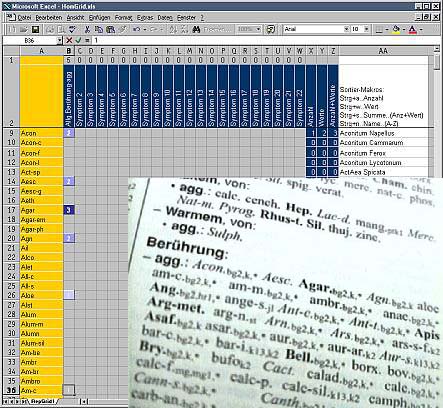Image resolution: width=443 pixels, height=408 pixels.
Task: Open the Fenster menu
Action: [186, 17]
